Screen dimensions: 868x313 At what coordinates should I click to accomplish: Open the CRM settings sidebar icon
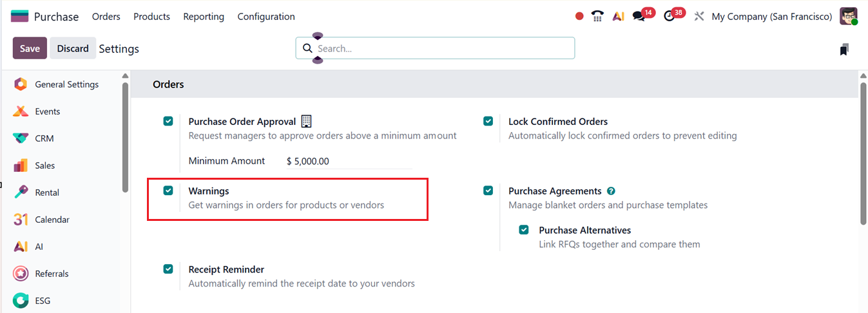[21, 138]
